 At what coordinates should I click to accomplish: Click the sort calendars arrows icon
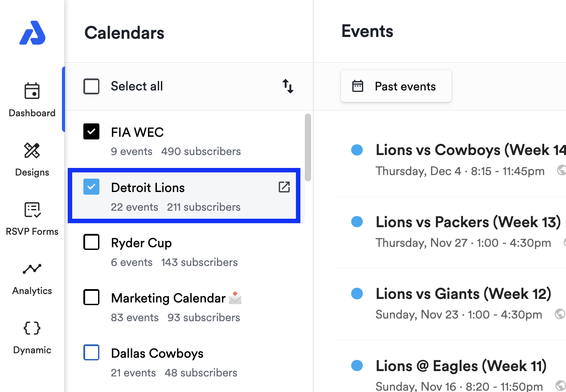coord(288,86)
